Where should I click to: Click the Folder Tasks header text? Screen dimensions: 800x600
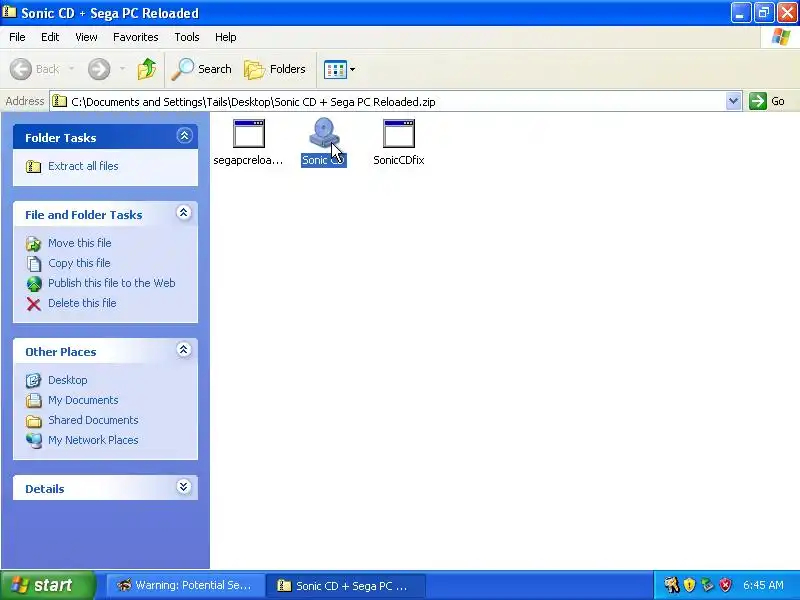tap(61, 138)
